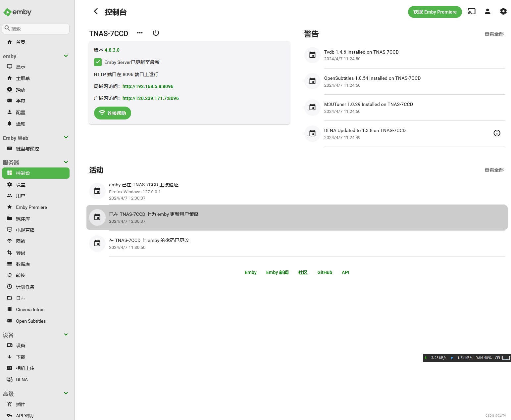
Task: Open 电视直播 in sidebar
Action: pyautogui.click(x=36, y=230)
